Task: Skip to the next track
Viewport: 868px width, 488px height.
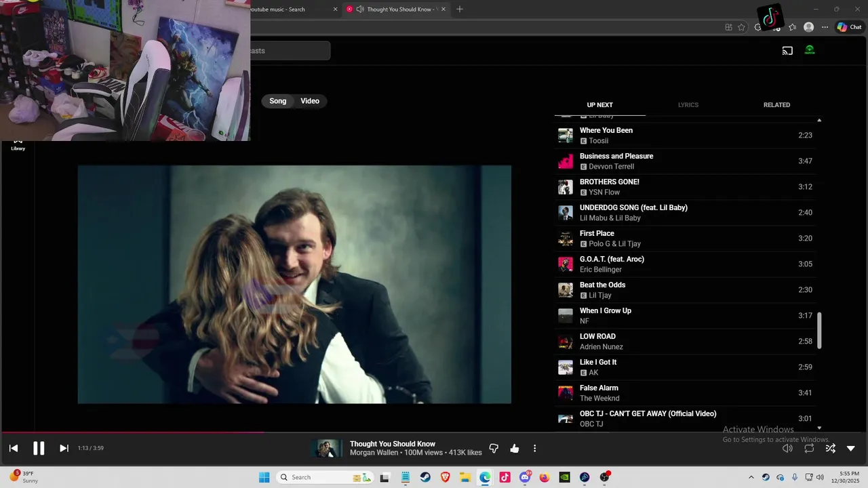Action: 64,448
